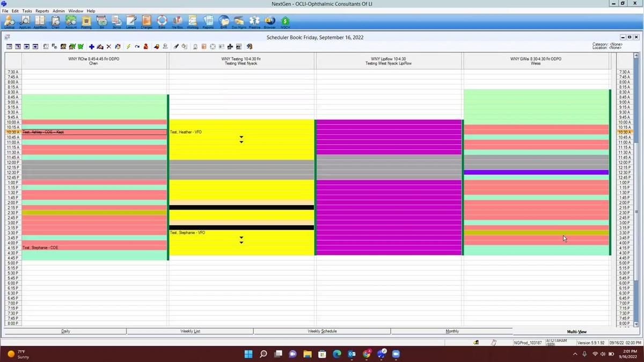Open the ApptBook application icon

tap(40, 21)
